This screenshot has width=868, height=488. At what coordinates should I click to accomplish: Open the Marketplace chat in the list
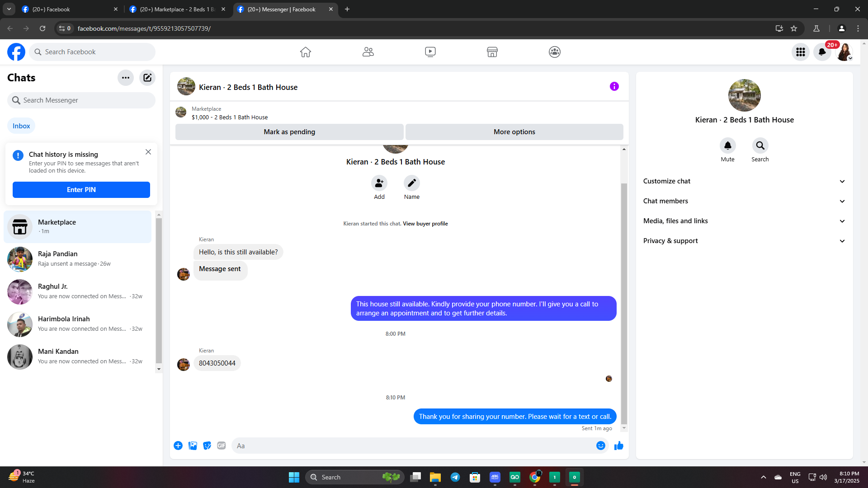[x=78, y=227]
